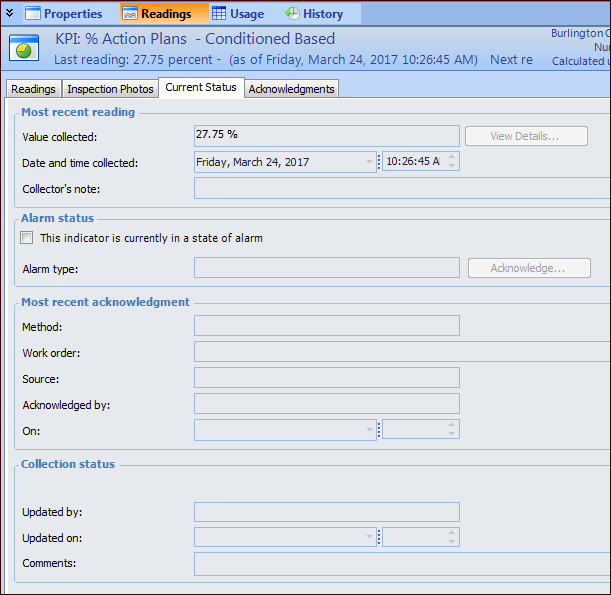
Task: Click the View Details button
Action: [526, 136]
